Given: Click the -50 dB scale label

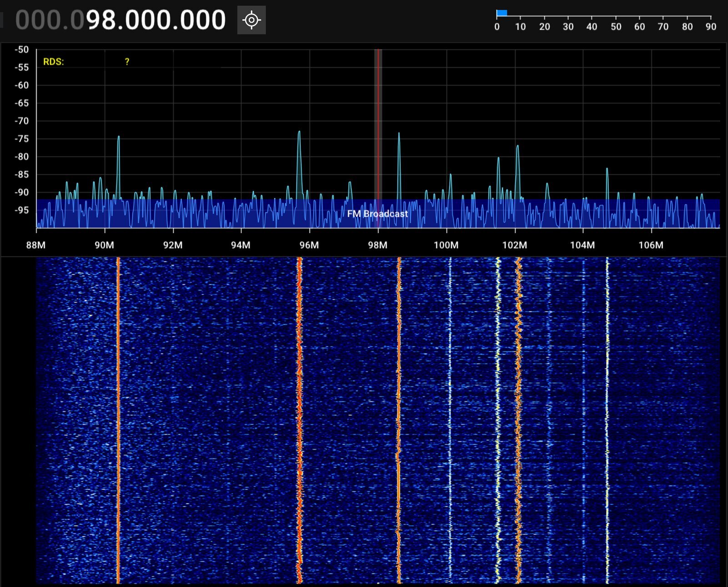Looking at the screenshot, I should click(21, 50).
